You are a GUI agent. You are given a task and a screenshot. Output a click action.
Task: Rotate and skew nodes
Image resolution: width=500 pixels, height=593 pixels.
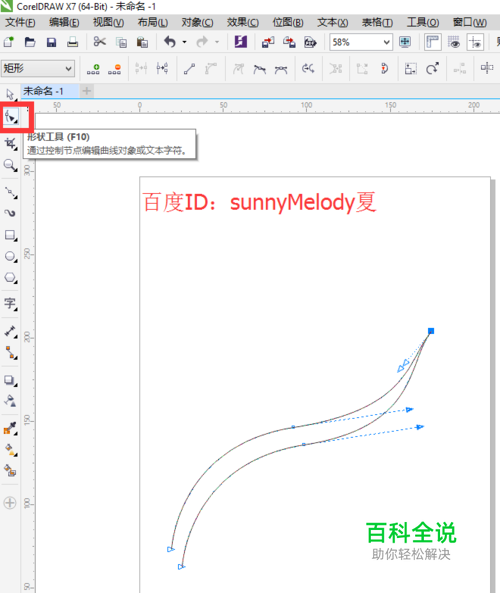pyautogui.click(x=432, y=69)
